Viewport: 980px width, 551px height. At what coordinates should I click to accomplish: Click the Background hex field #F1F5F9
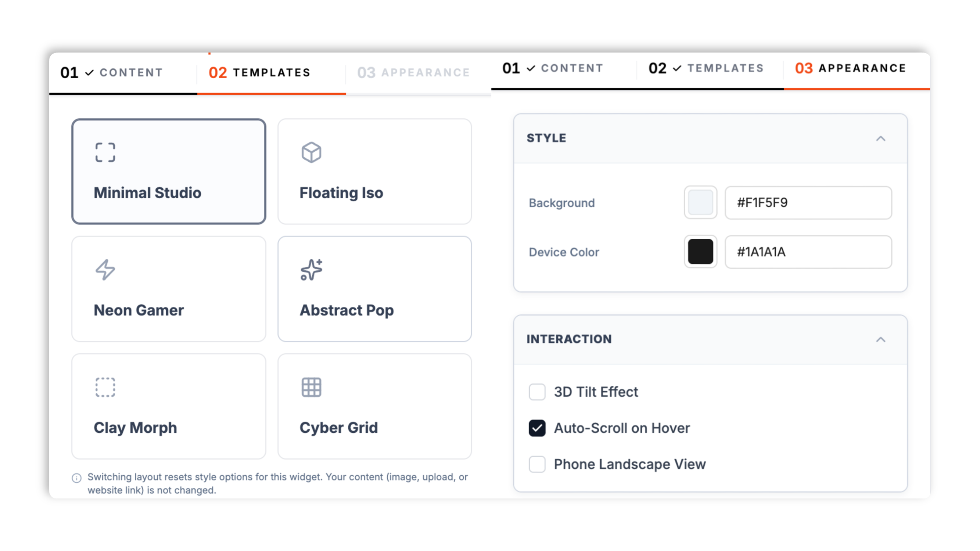coord(808,203)
